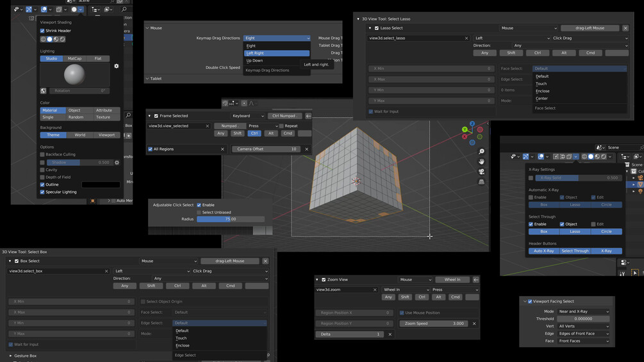Click back arrow in Zoom View row

(x=475, y=280)
